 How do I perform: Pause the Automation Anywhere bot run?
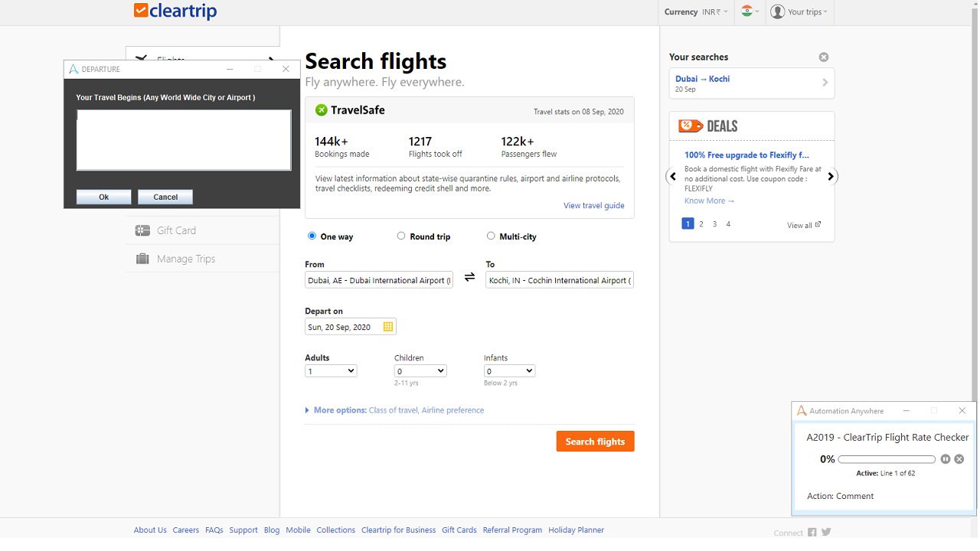pyautogui.click(x=946, y=459)
